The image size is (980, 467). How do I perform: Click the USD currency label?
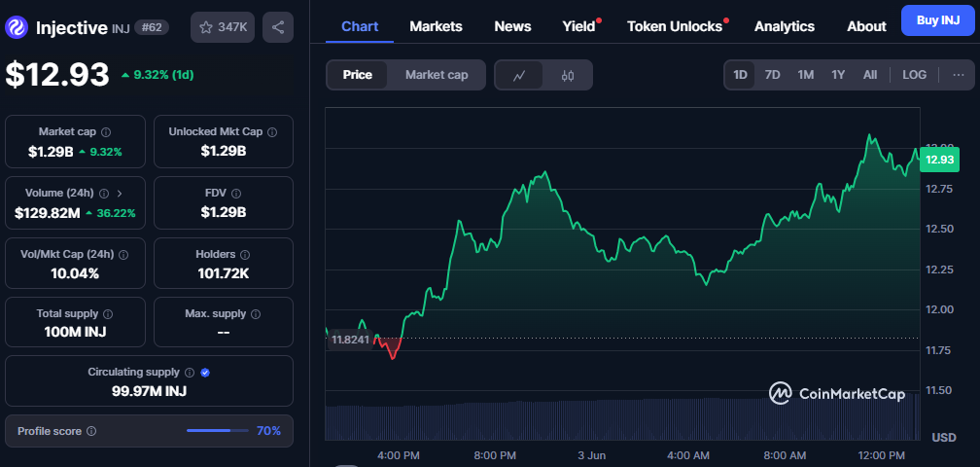pos(944,437)
